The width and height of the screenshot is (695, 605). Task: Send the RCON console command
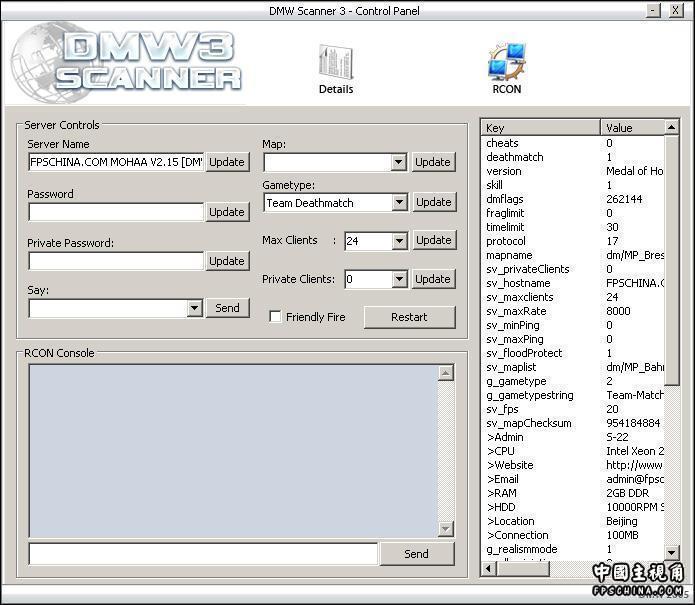(x=417, y=554)
